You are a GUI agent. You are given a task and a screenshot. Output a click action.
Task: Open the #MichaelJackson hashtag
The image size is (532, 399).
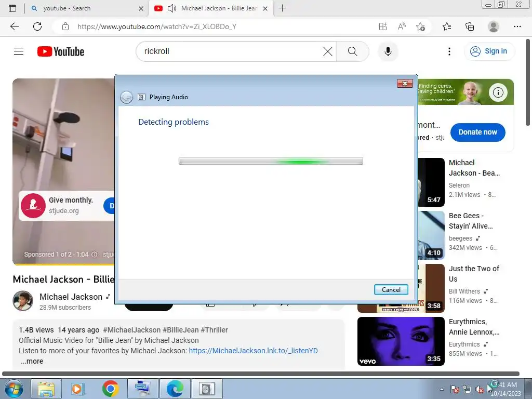coord(131,330)
